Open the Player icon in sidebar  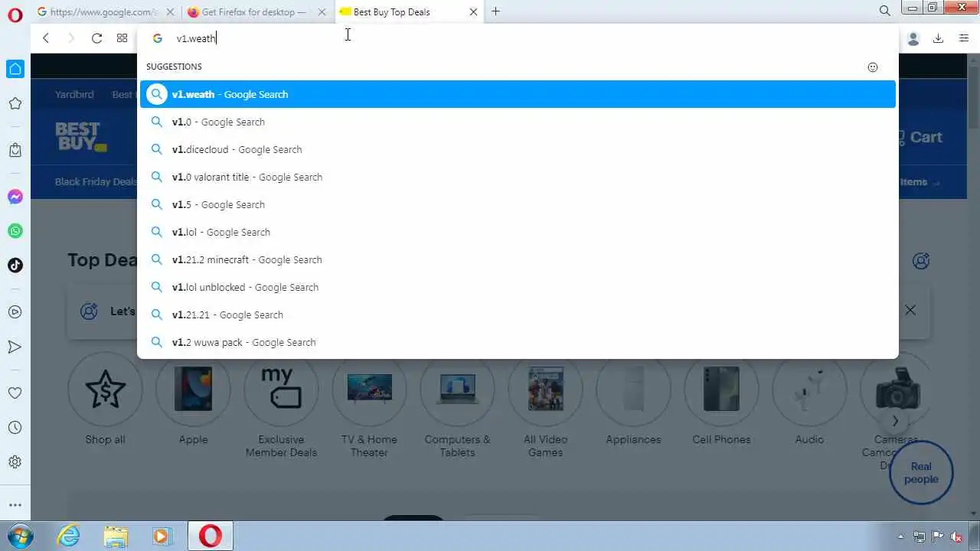point(15,312)
